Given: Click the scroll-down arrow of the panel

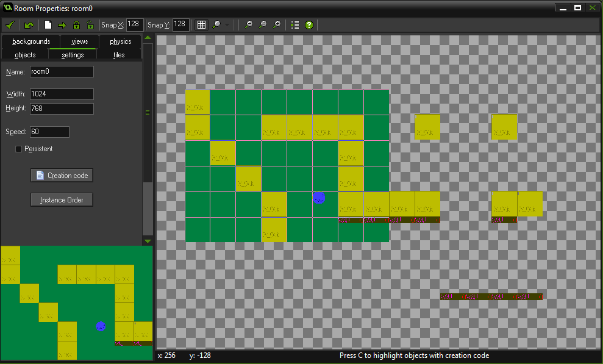Looking at the screenshot, I should point(147,241).
